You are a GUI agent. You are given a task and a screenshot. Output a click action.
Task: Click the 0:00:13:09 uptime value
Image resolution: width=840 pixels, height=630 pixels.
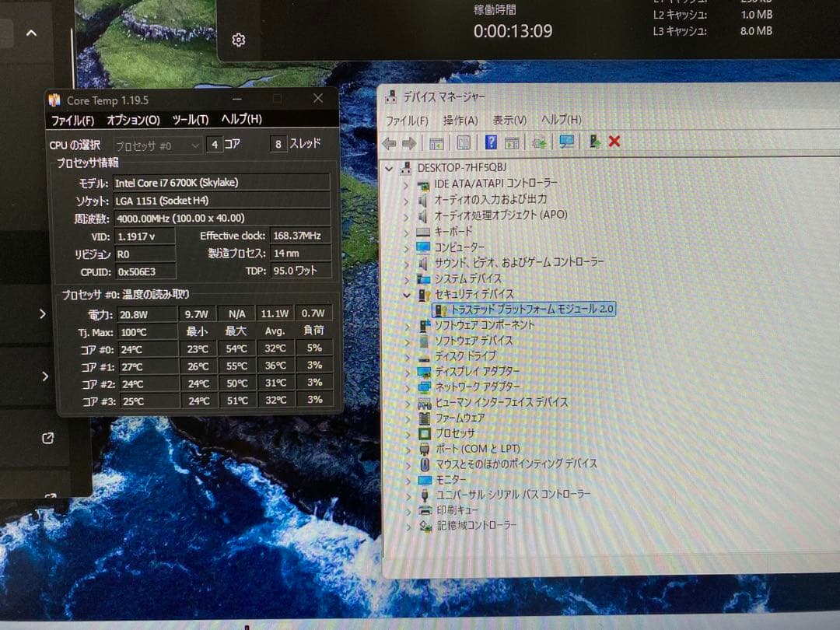click(513, 31)
